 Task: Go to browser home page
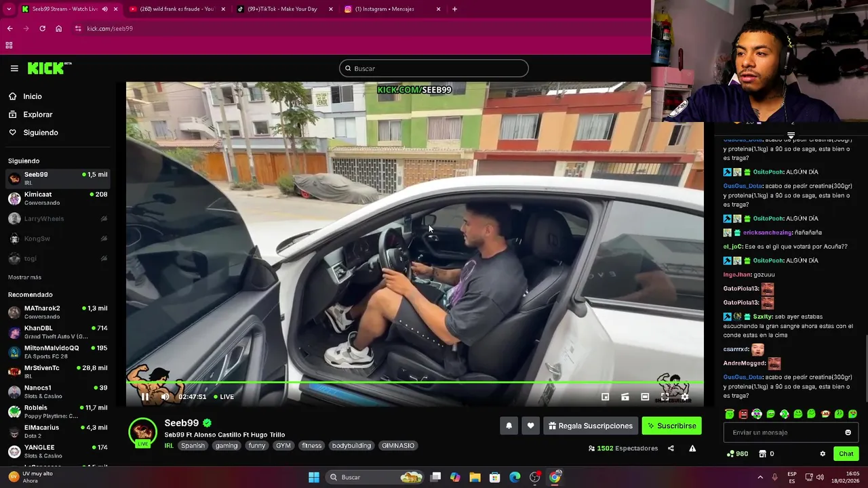pyautogui.click(x=58, y=28)
